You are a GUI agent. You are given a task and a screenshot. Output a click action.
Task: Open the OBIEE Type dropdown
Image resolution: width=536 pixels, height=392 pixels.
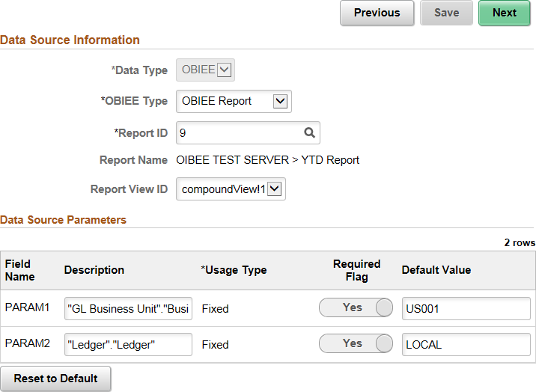tap(234, 101)
